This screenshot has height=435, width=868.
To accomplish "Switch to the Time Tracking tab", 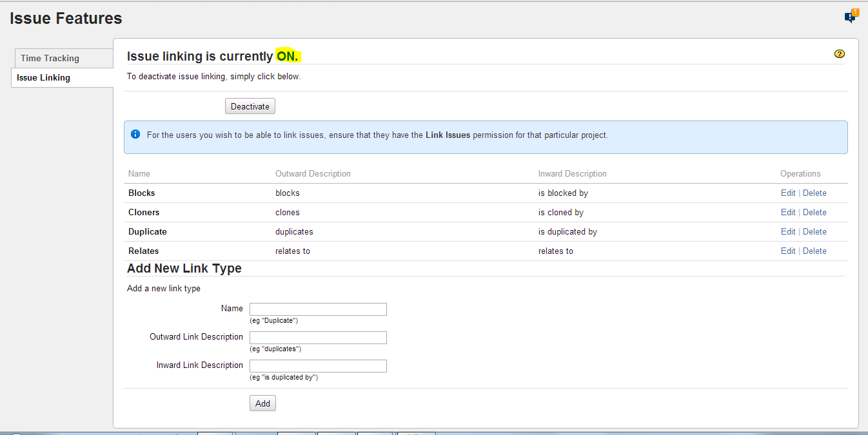I will click(x=50, y=58).
